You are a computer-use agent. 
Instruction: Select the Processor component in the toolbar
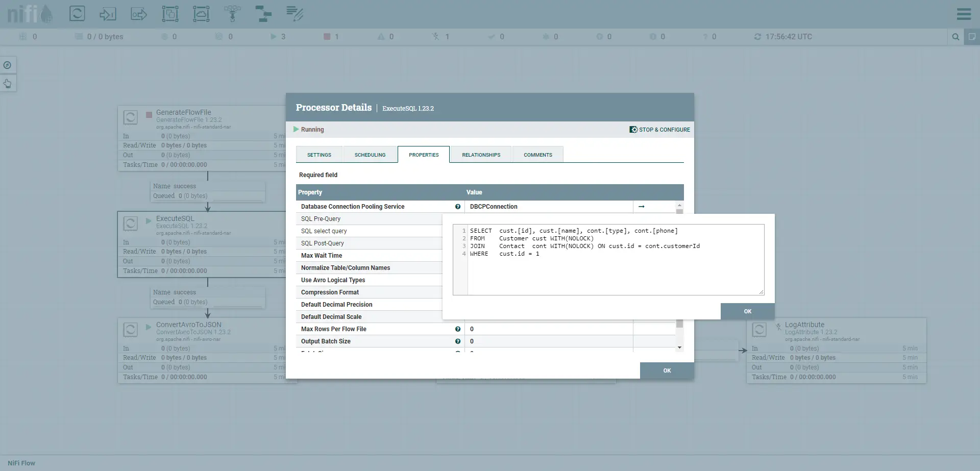77,13
